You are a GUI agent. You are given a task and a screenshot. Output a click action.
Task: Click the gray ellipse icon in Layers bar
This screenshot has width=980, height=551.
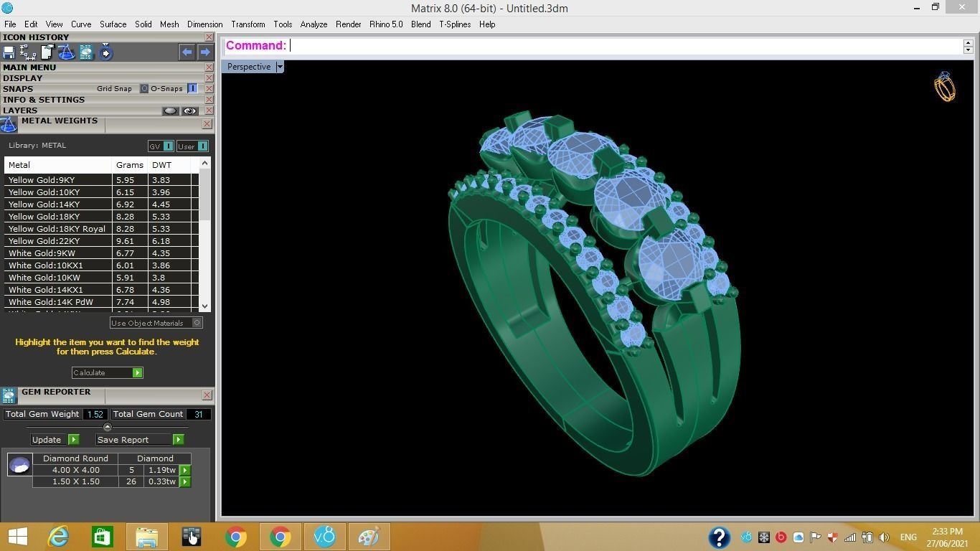pyautogui.click(x=170, y=110)
